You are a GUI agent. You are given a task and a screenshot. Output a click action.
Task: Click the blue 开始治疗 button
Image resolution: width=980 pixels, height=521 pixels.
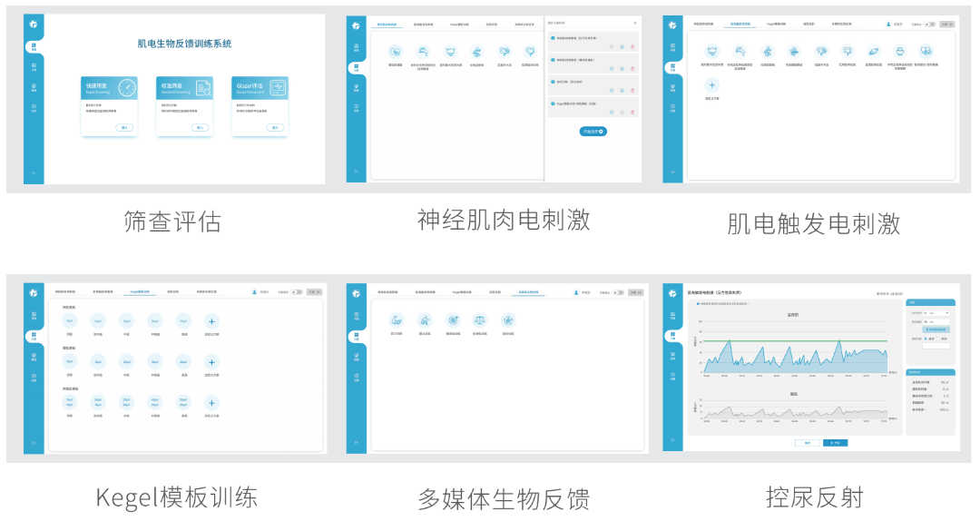click(x=593, y=132)
